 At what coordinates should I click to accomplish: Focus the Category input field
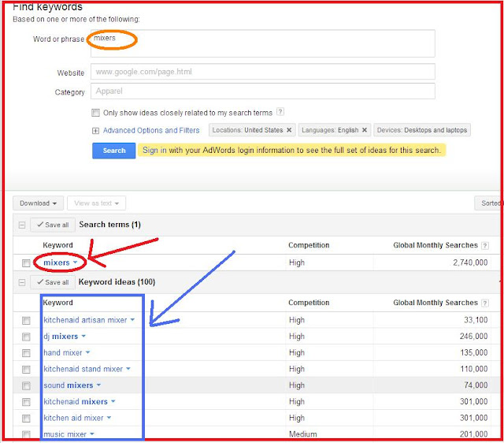[x=262, y=91]
